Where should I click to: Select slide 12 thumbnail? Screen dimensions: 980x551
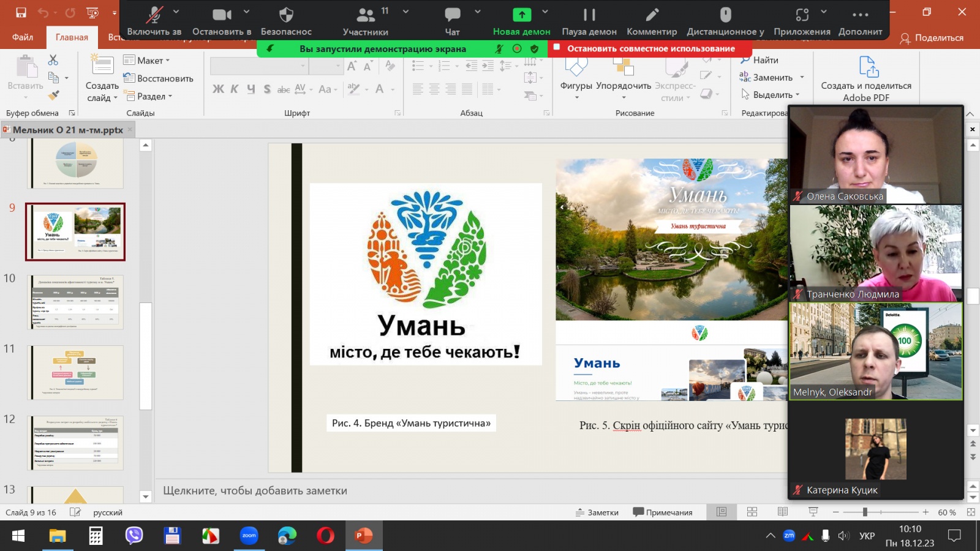click(77, 443)
